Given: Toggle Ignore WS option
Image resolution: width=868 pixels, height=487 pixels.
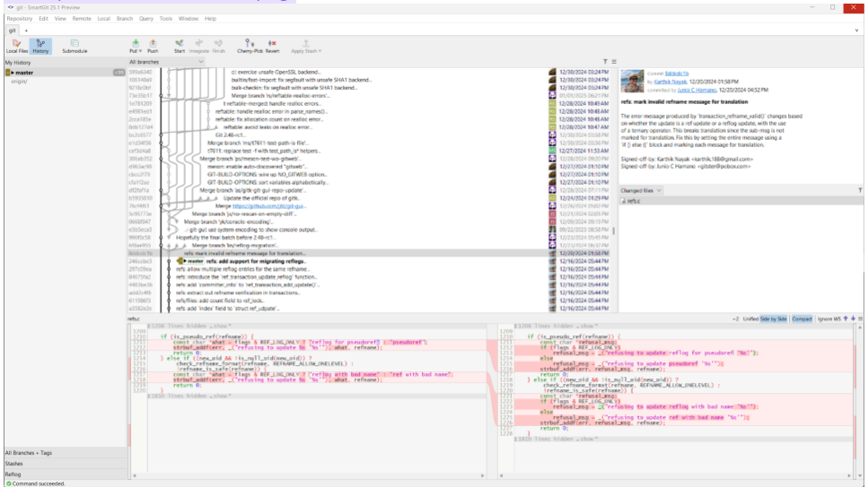Looking at the screenshot, I should click(829, 318).
